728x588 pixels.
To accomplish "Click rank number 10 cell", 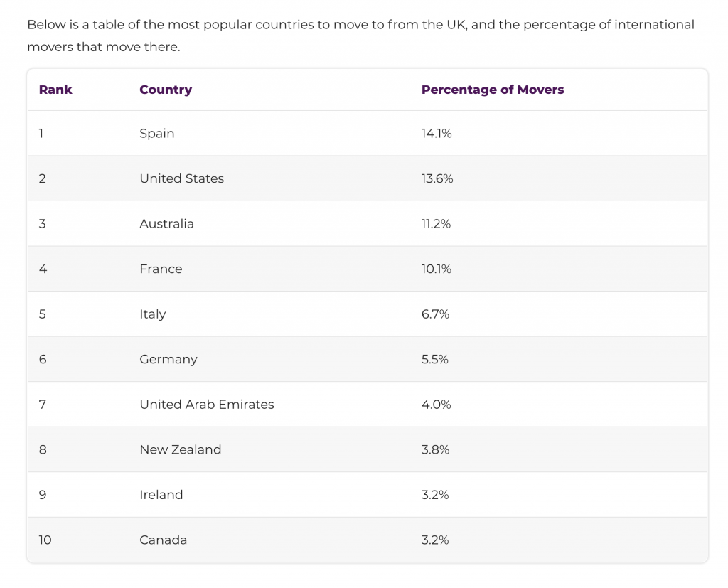I will 45,540.
